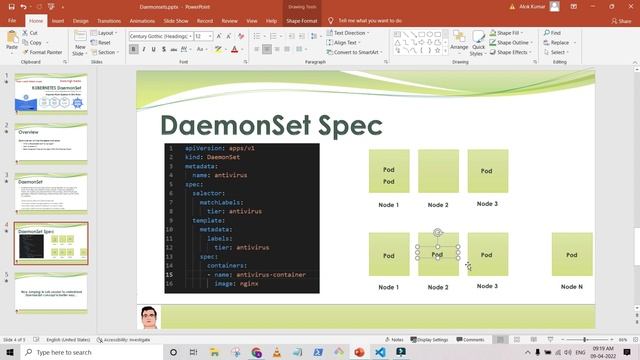Toggle text Shadow formatting
The image size is (640, 360).
coord(164,49)
